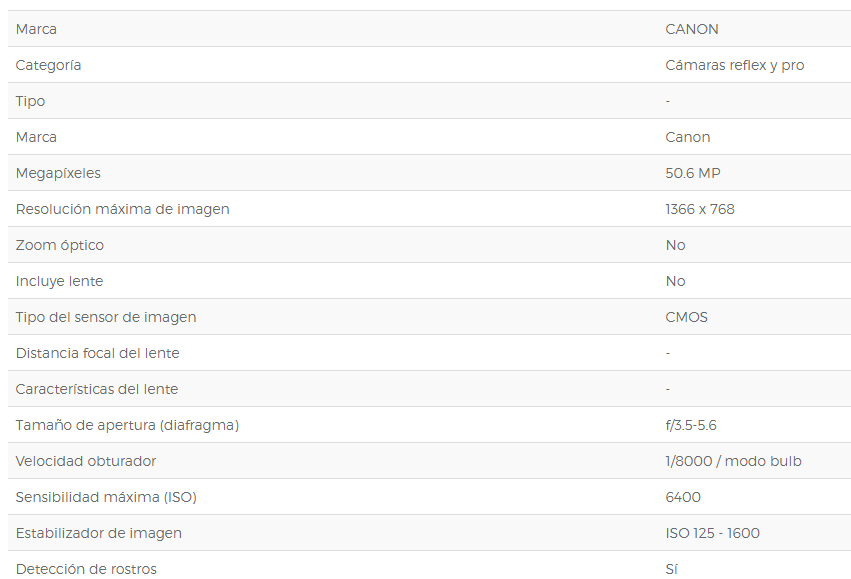851x579 pixels.
Task: Click the 6400 ISO sensitivity value
Action: 683,497
